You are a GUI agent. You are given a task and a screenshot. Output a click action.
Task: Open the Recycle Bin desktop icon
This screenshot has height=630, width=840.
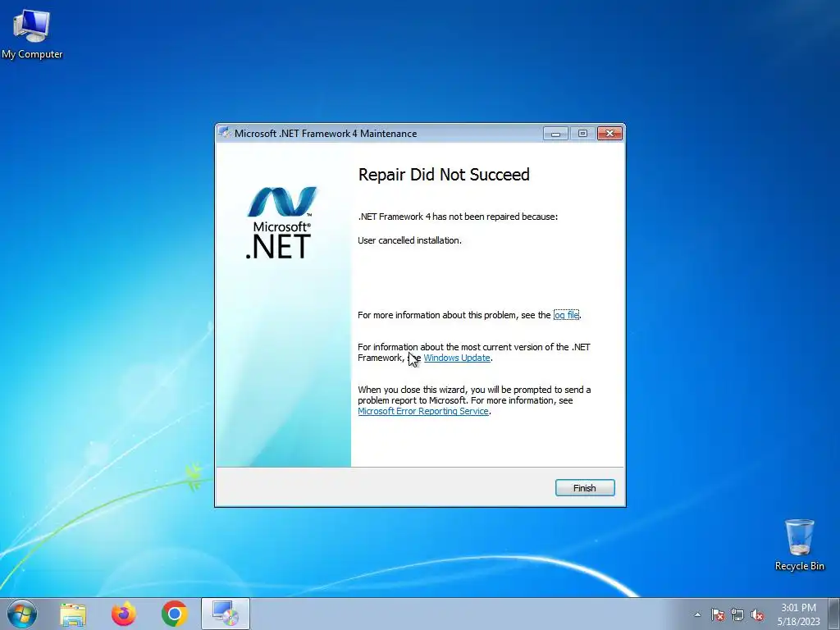799,545
